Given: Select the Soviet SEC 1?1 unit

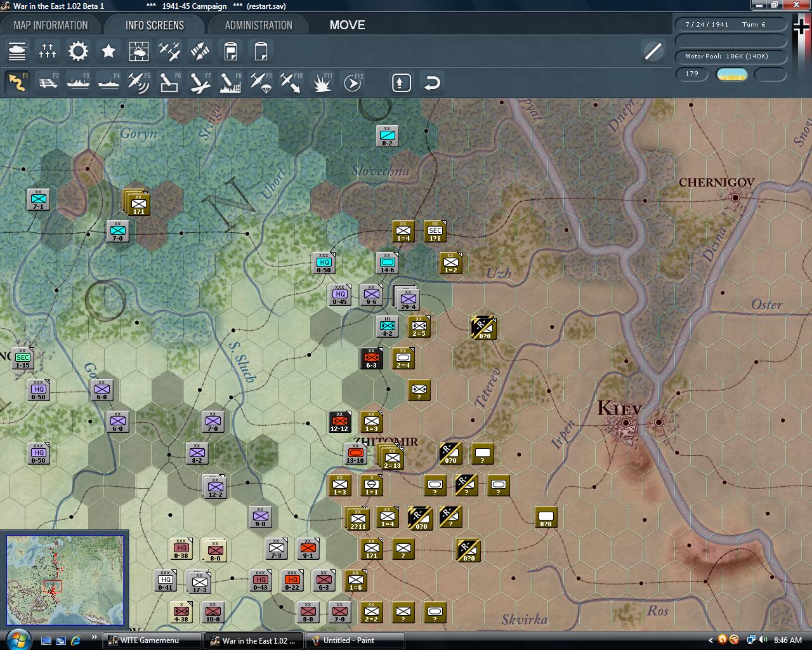Looking at the screenshot, I should pos(435,231).
